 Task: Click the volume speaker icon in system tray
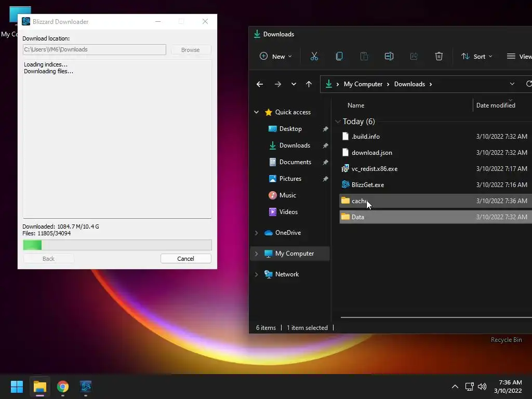482,387
